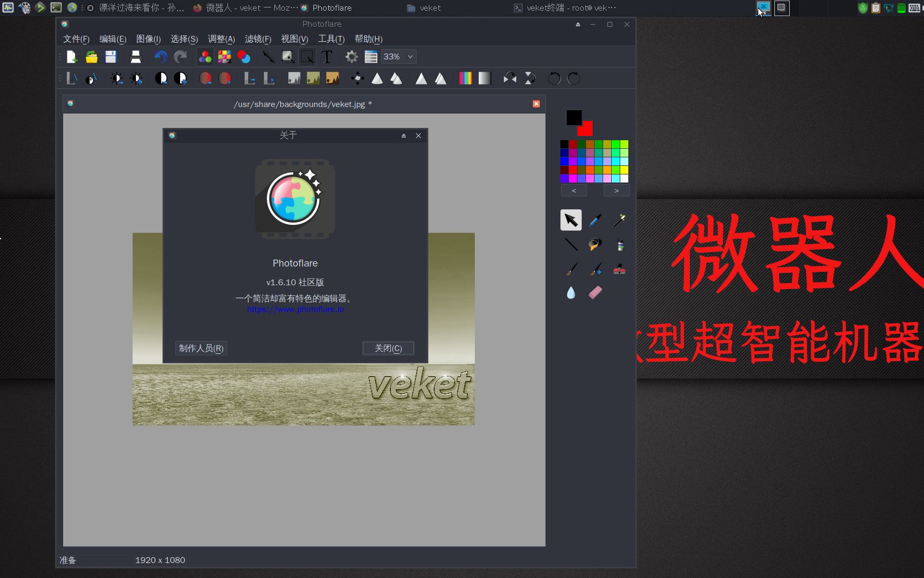The width and height of the screenshot is (924, 578).
Task: Click the multicolored squares palette icon
Action: (x=225, y=57)
